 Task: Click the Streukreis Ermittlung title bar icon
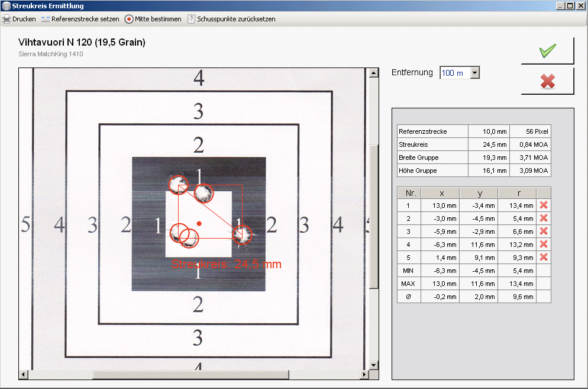click(x=7, y=6)
